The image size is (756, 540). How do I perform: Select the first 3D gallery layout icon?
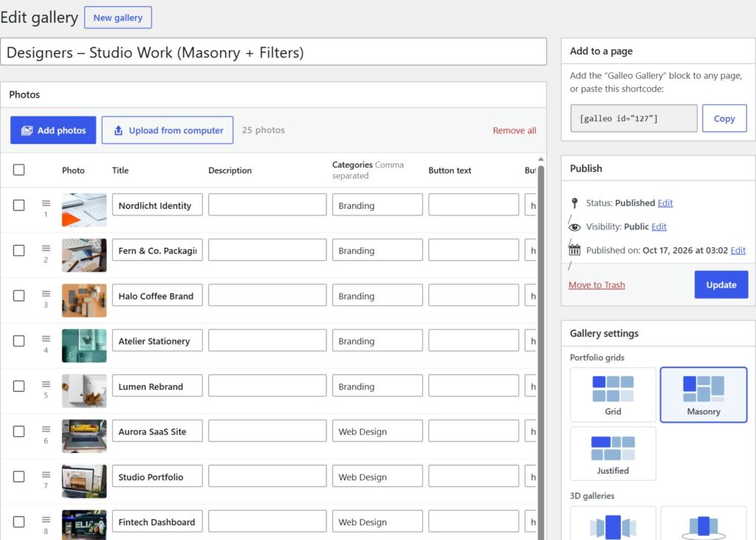pyautogui.click(x=613, y=527)
